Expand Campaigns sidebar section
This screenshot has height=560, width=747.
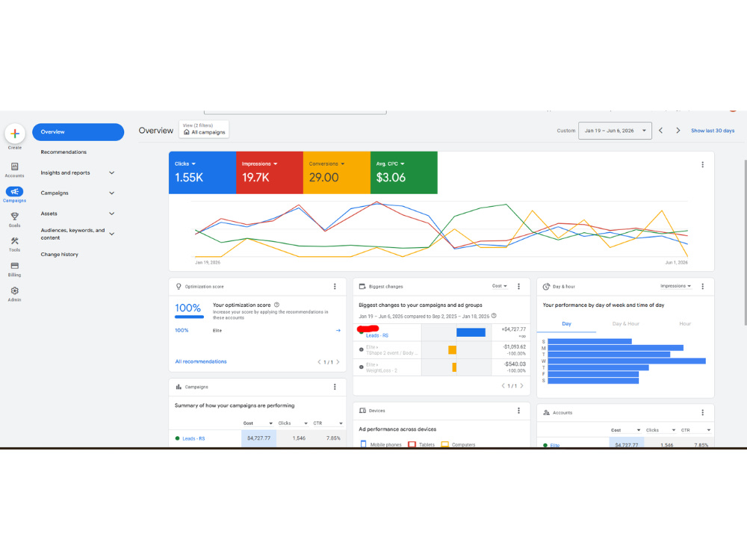[x=111, y=193]
